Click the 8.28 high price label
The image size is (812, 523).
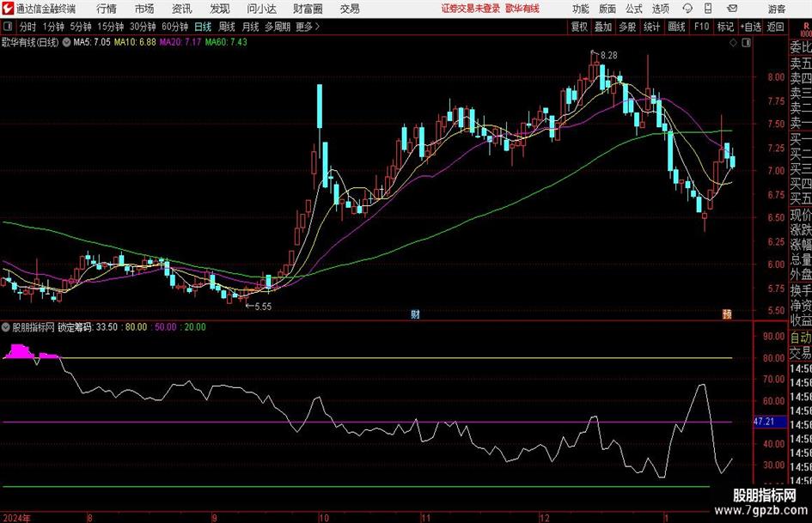(609, 56)
